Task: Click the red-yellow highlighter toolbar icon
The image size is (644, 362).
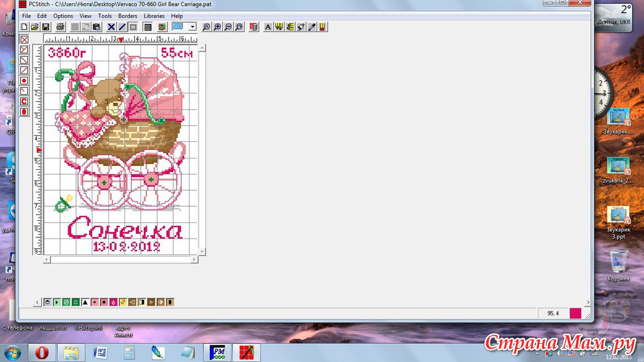Action: (x=323, y=27)
